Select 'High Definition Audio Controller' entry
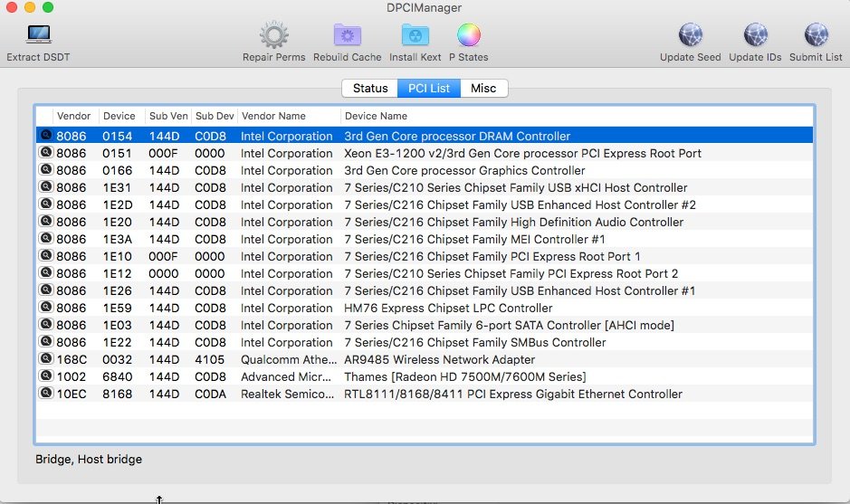 (x=514, y=223)
